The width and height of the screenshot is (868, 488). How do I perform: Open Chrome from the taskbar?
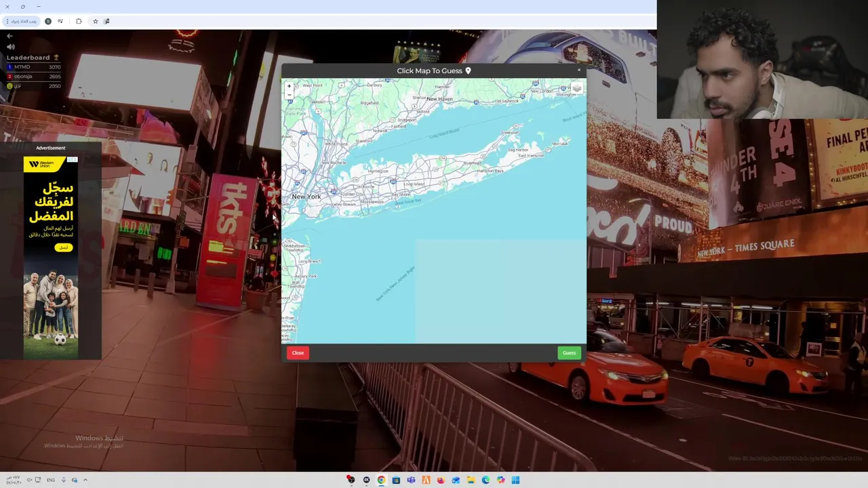[381, 480]
